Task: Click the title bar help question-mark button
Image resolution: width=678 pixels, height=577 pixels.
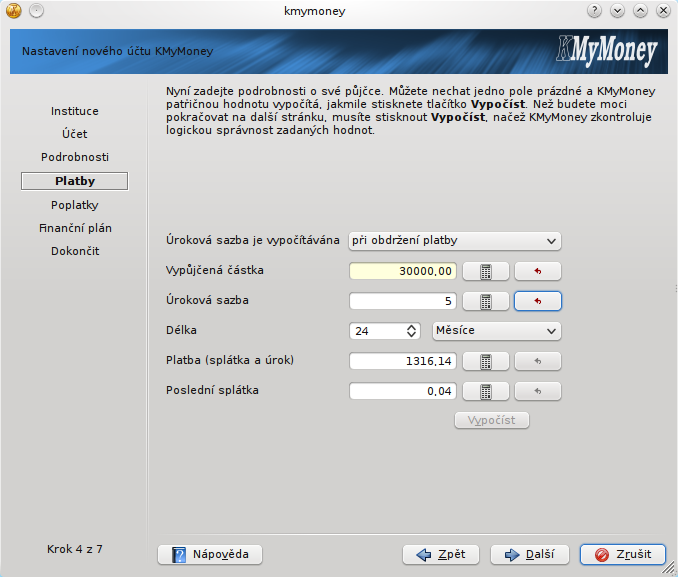Action: click(595, 11)
